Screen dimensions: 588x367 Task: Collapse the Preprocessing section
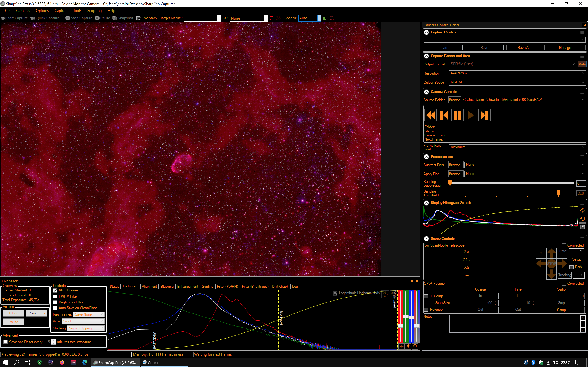(426, 157)
